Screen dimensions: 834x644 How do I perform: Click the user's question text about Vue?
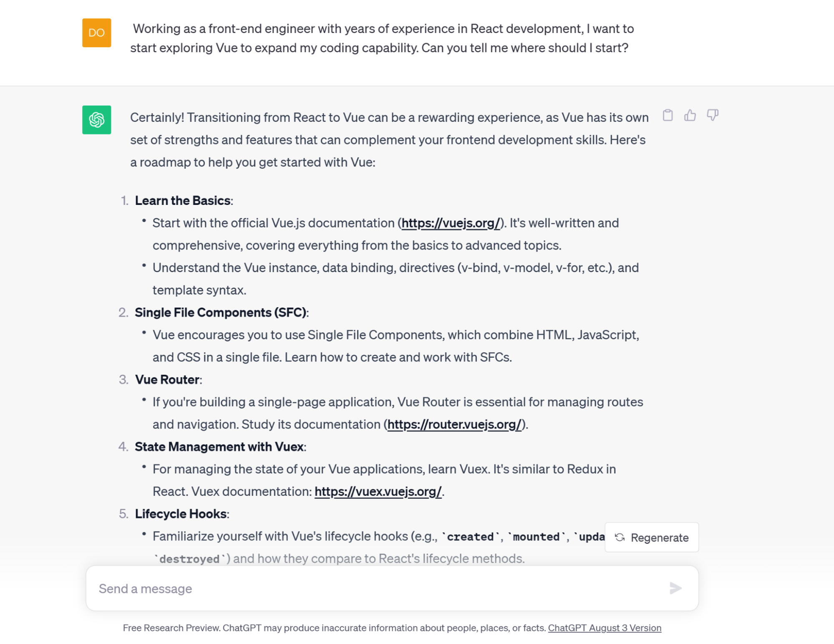[x=382, y=38]
